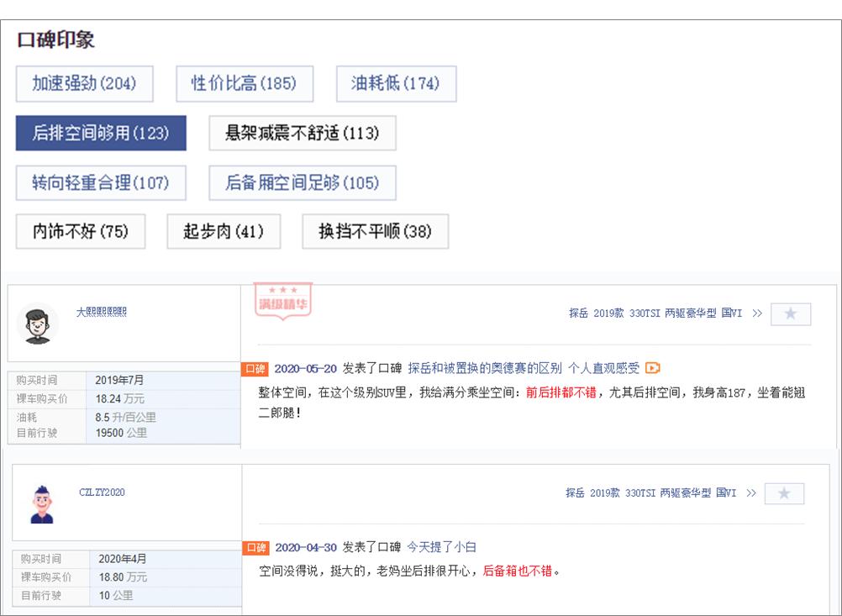
Task: Click the favorite star on 大熙熙熙熙's review
Action: pyautogui.click(x=790, y=313)
